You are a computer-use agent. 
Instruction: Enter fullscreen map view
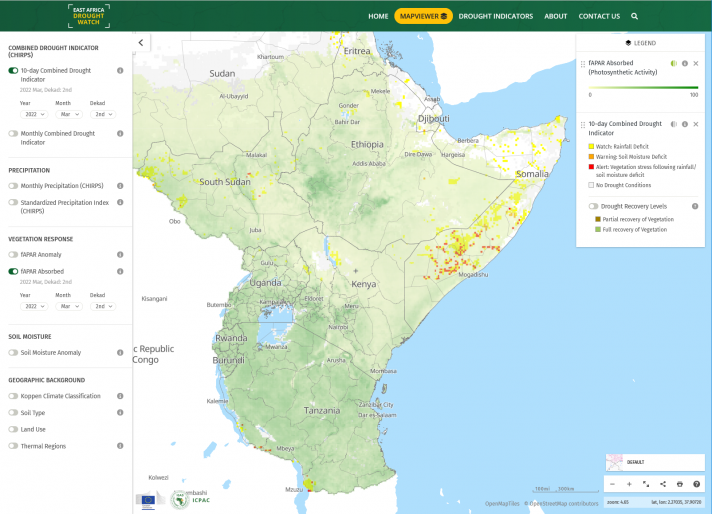pyautogui.click(x=646, y=484)
